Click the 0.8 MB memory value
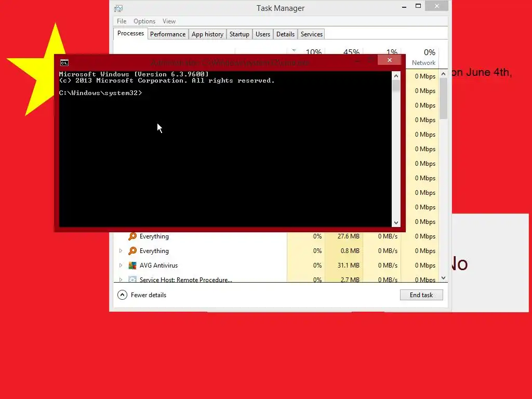The width and height of the screenshot is (532, 399). pyautogui.click(x=350, y=251)
